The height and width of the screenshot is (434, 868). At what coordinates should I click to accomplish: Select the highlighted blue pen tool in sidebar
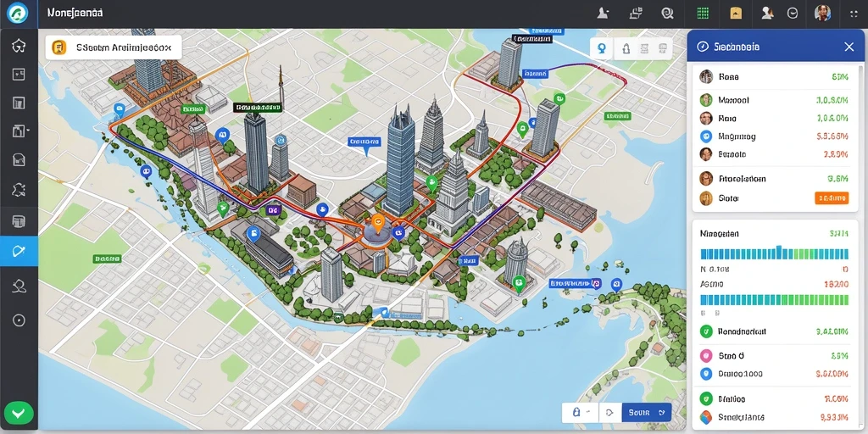tap(19, 251)
